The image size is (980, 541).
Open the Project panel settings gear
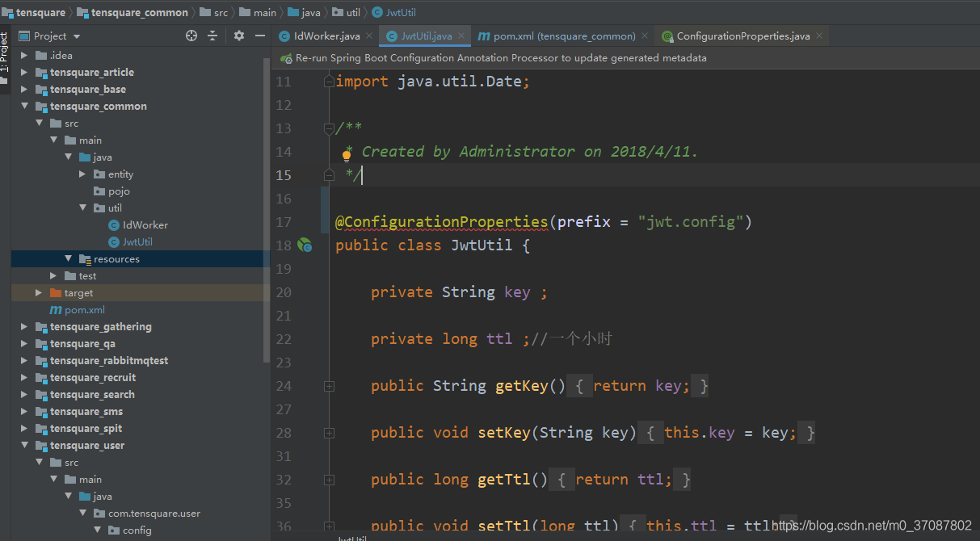[238, 36]
